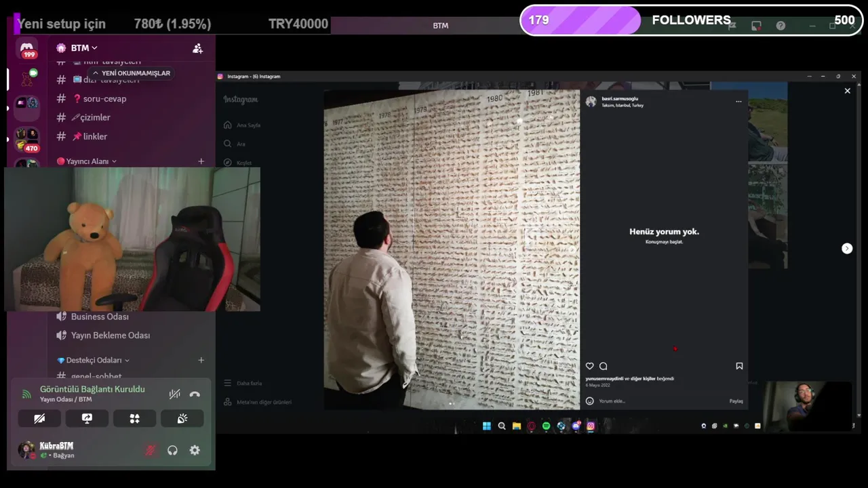868x488 pixels.
Task: Open the Taksim, Istanbul location link
Action: pos(623,106)
